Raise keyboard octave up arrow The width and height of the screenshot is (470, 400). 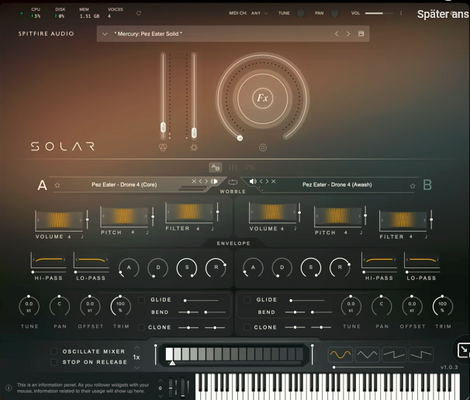[x=160, y=381]
